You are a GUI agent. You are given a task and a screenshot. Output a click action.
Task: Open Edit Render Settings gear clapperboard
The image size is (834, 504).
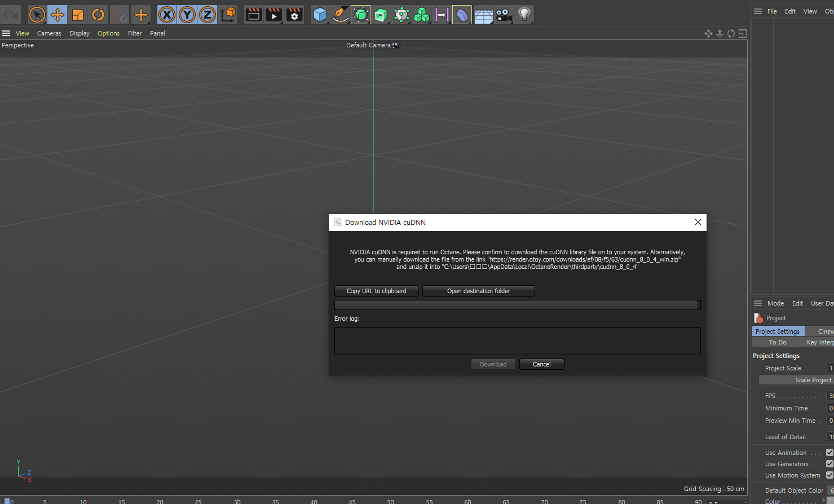click(294, 15)
